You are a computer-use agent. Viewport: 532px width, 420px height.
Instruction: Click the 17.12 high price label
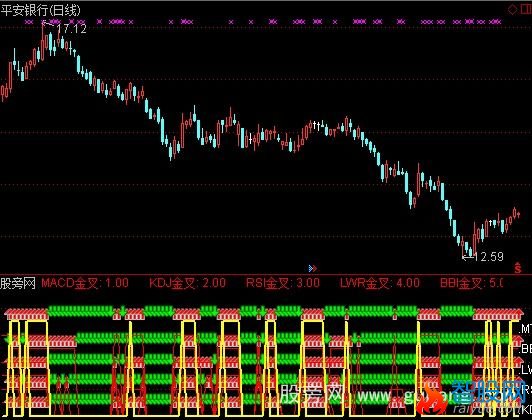(x=72, y=28)
